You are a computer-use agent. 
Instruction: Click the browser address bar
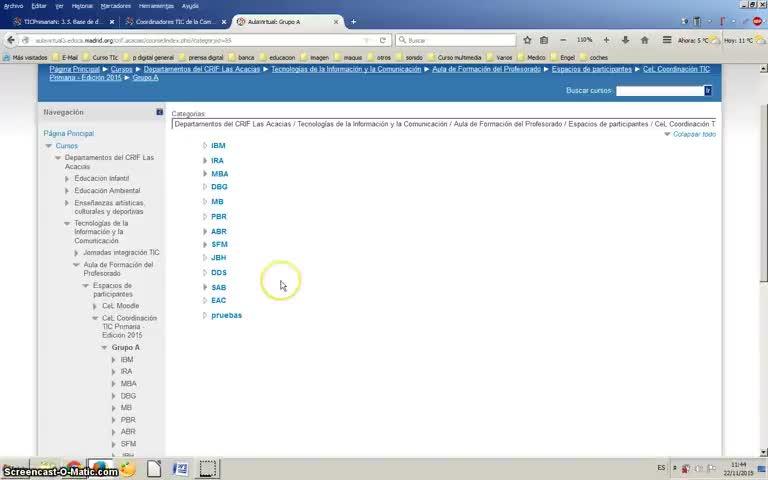click(196, 40)
